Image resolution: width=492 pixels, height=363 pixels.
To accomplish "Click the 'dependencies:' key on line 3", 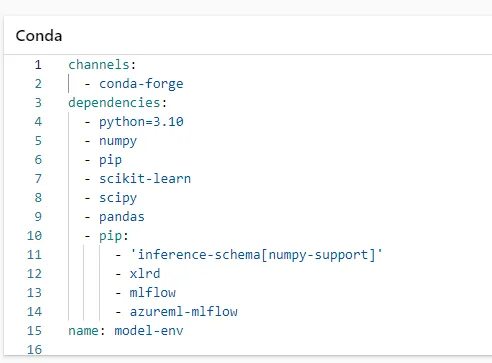I will coord(118,103).
